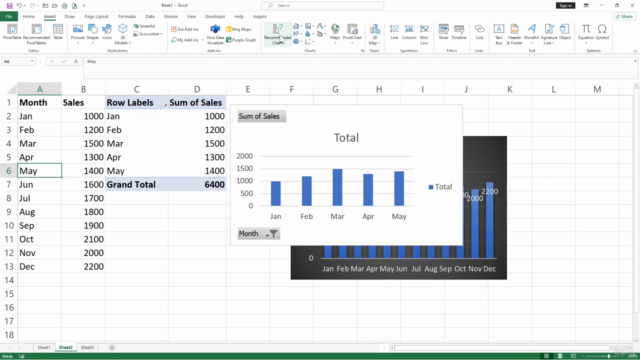640x360 pixels.
Task: Click People Graph add-in
Action: (241, 40)
